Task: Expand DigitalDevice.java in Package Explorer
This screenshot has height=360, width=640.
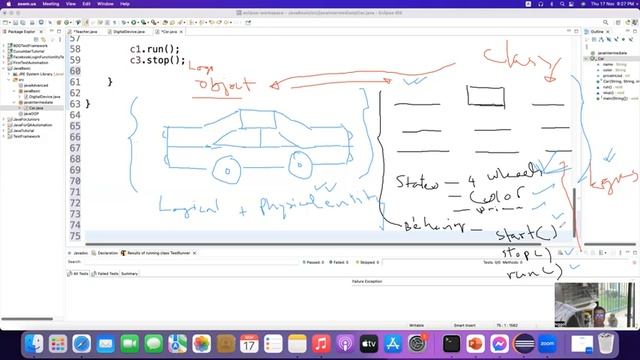Action: click(20, 97)
